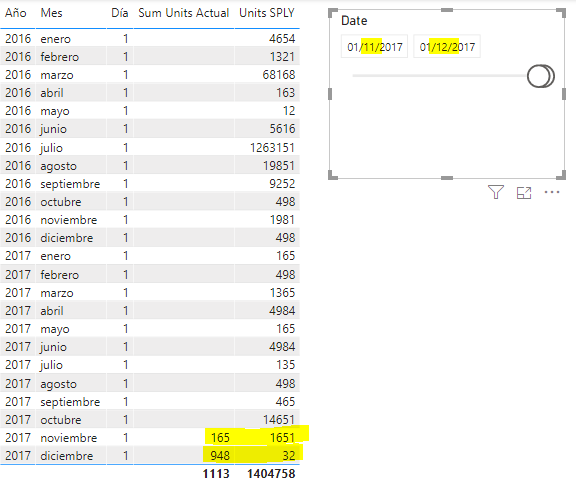Sort by the Mes column header
576x486 pixels.
click(51, 13)
